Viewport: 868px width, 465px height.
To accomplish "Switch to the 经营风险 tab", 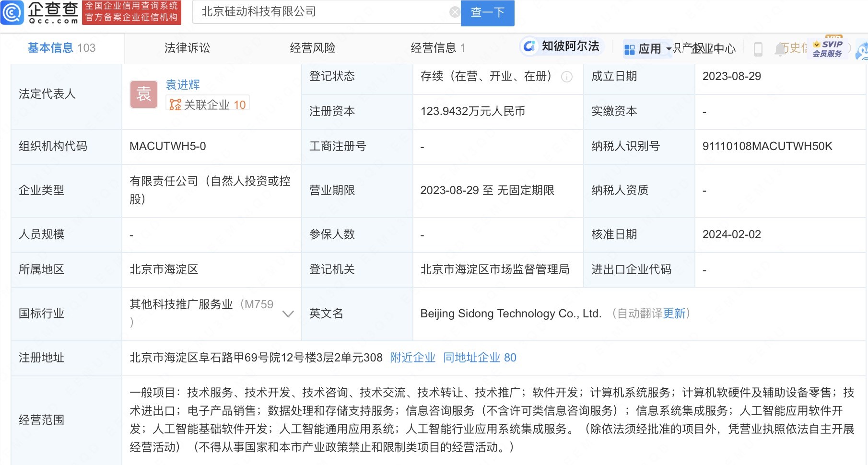I will pyautogui.click(x=312, y=47).
